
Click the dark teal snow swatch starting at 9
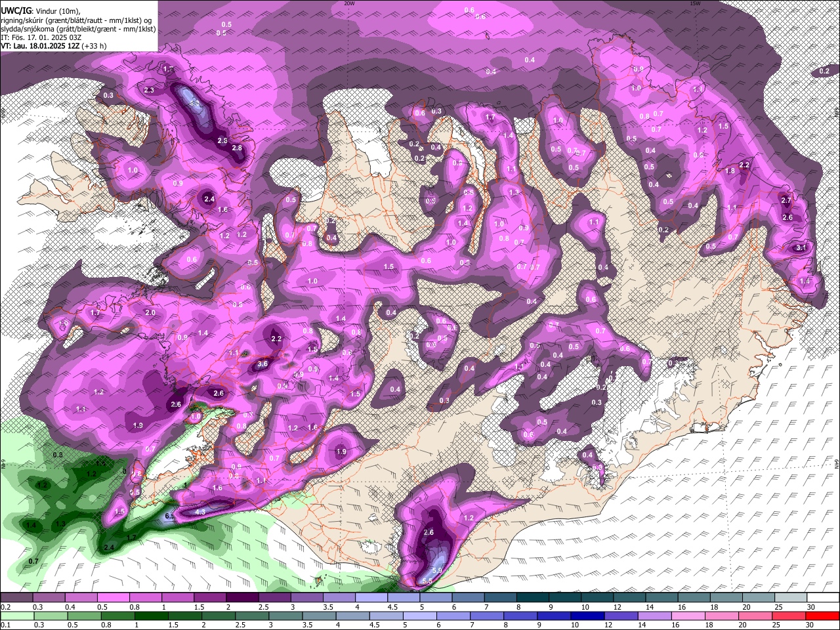[x=564, y=598]
